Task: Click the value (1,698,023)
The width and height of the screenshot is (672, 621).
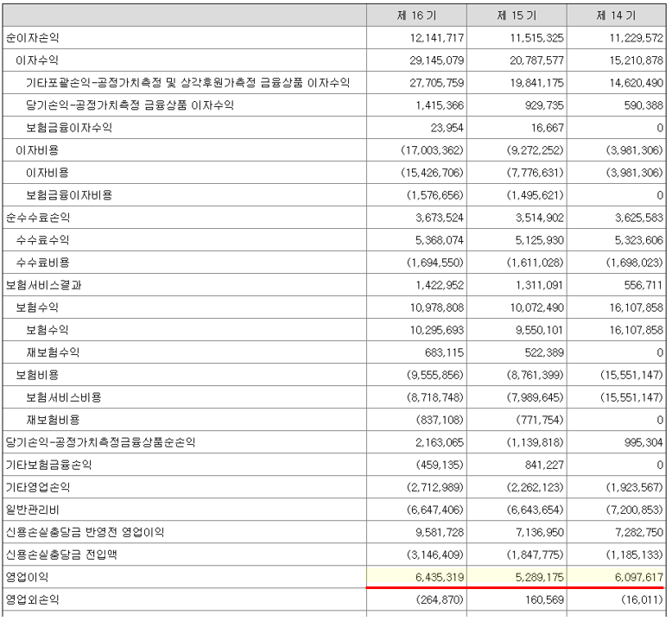Action: coord(634,263)
